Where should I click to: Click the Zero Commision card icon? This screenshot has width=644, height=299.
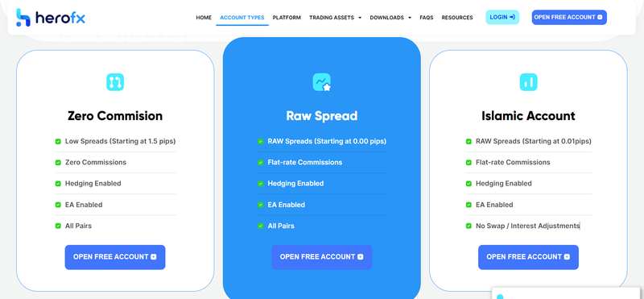(115, 82)
